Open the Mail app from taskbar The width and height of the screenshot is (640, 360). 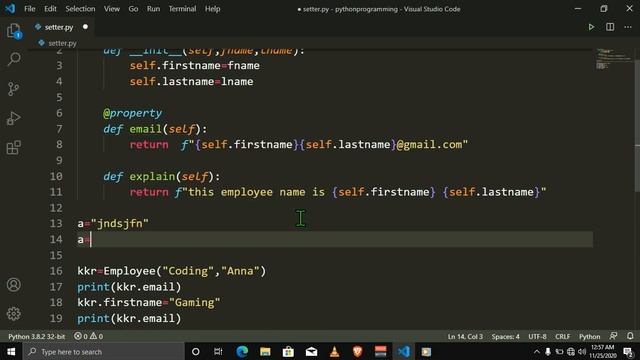tap(311, 351)
